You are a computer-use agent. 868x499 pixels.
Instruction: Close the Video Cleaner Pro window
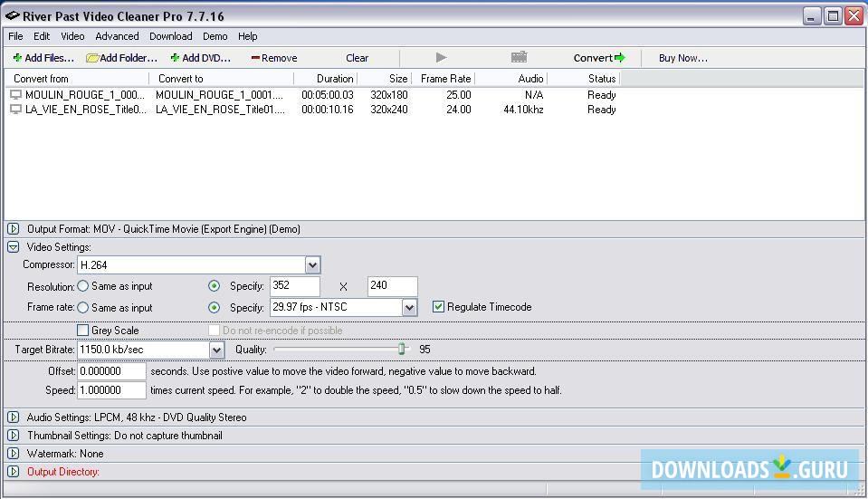[x=853, y=16]
